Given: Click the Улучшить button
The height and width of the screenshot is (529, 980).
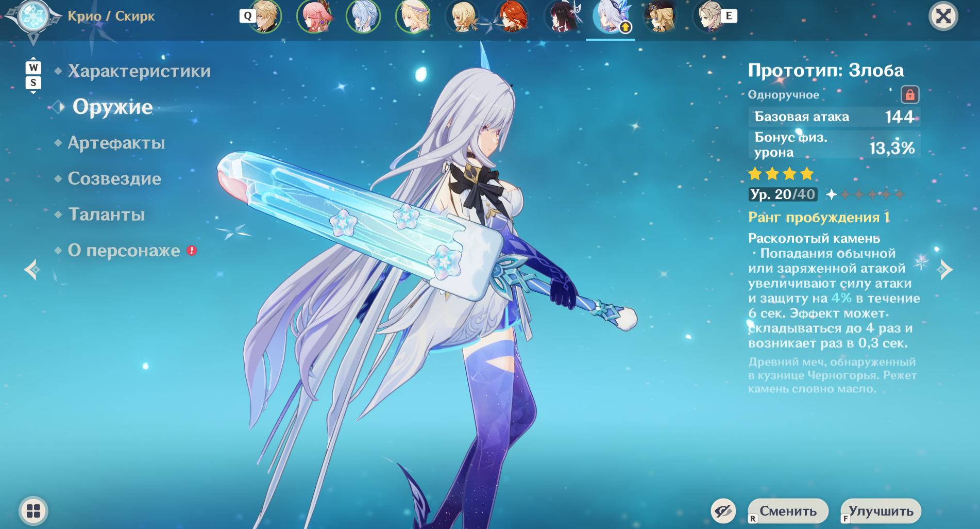Looking at the screenshot, I should 881,511.
